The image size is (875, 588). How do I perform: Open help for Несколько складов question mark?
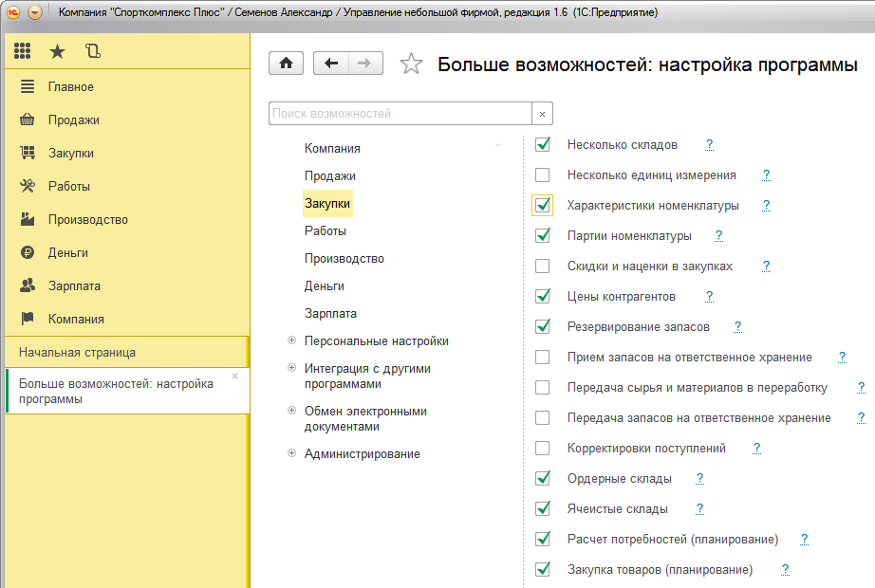(709, 145)
